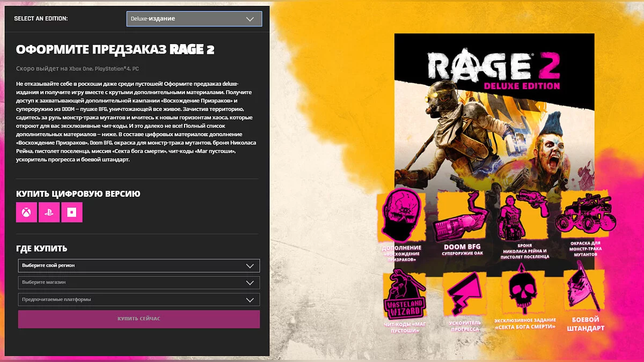Click the ГДЕ КУПИТЬ heading
The height and width of the screenshot is (362, 644).
[42, 249]
